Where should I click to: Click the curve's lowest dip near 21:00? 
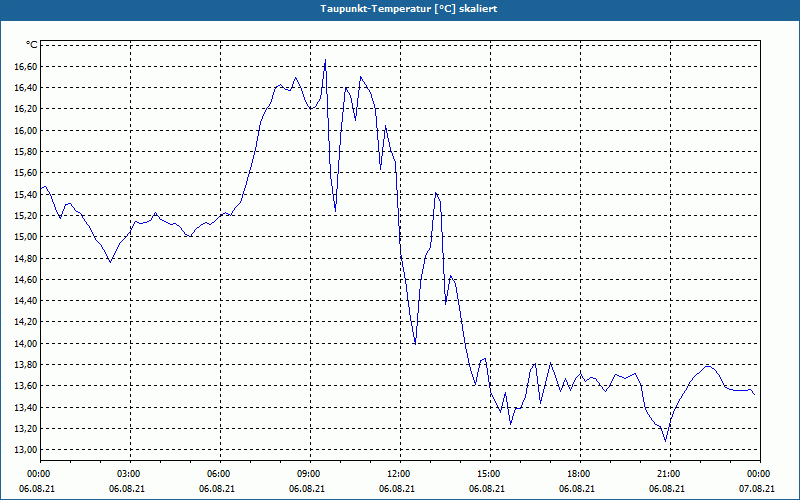[x=665, y=441]
